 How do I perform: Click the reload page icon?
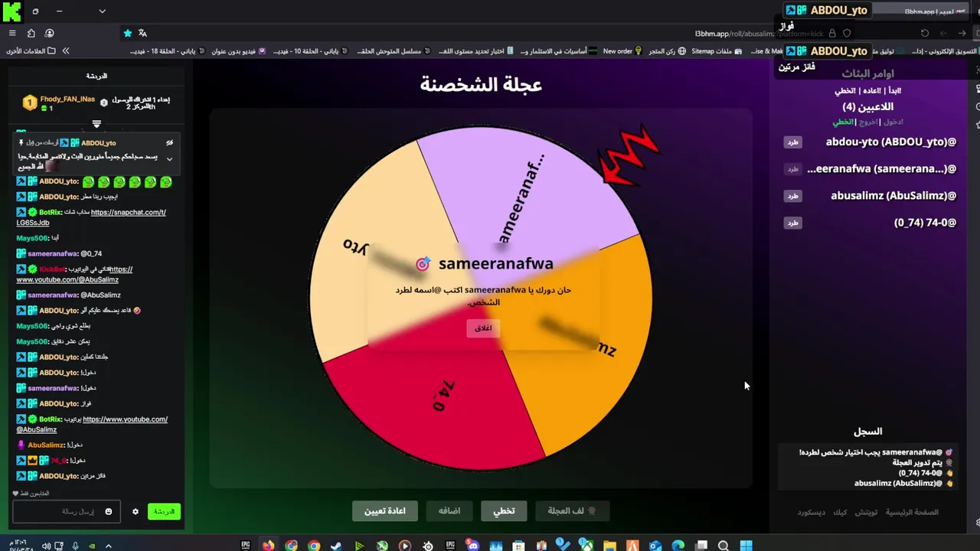[925, 33]
